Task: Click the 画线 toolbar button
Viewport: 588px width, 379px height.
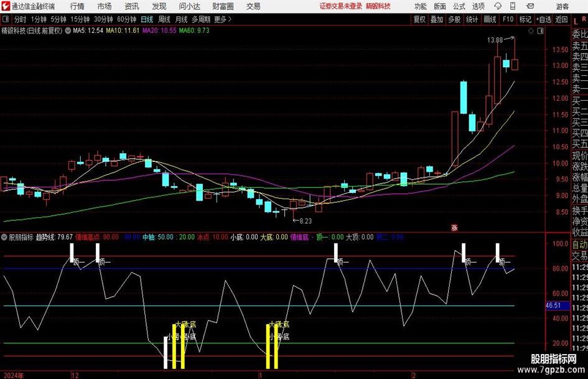Action: pyautogui.click(x=490, y=19)
